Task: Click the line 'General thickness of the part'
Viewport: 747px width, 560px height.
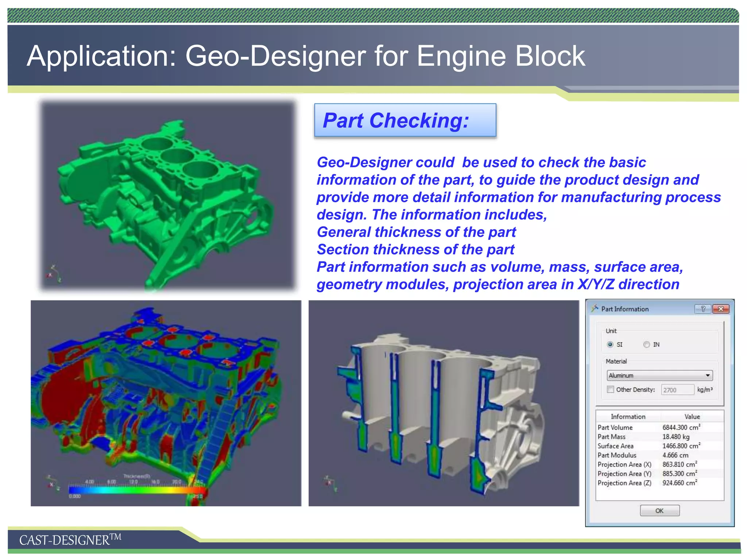Action: [x=417, y=232]
